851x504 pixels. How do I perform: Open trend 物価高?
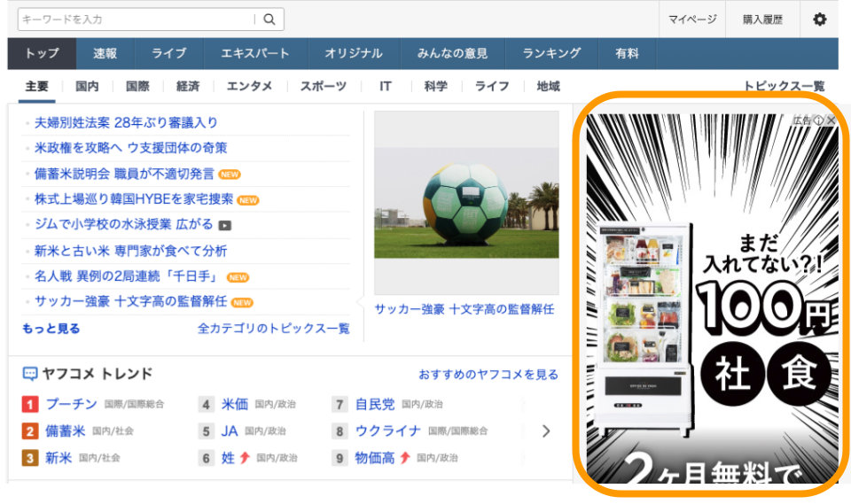tap(374, 458)
